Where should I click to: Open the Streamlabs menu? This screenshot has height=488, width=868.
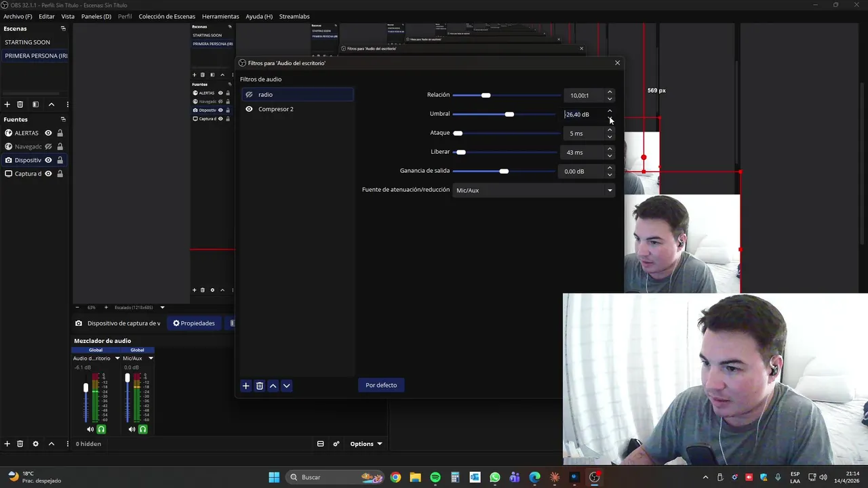[x=294, y=16]
